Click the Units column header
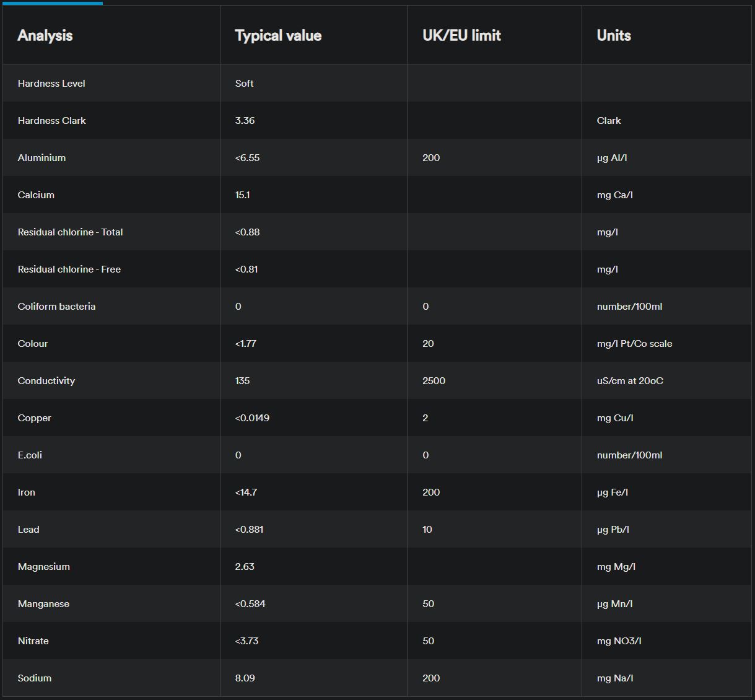Viewport: 755px width, 700px height. [614, 35]
